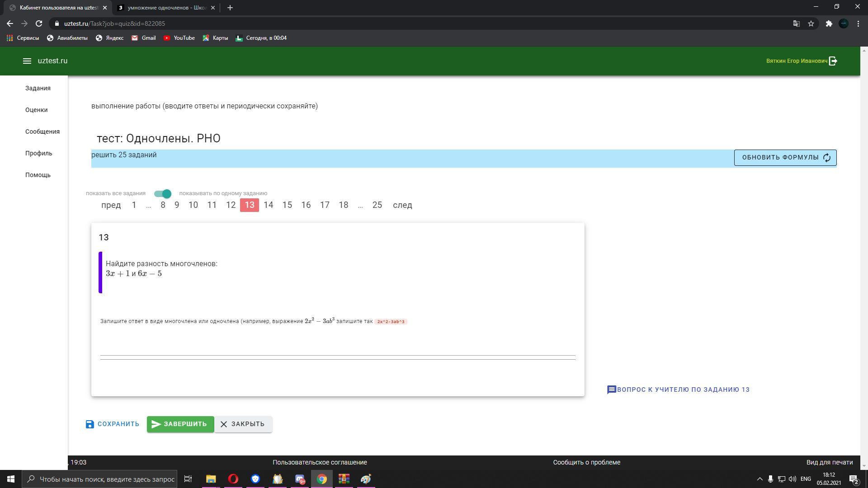
Task: Click the Сохранить save button
Action: (x=112, y=424)
